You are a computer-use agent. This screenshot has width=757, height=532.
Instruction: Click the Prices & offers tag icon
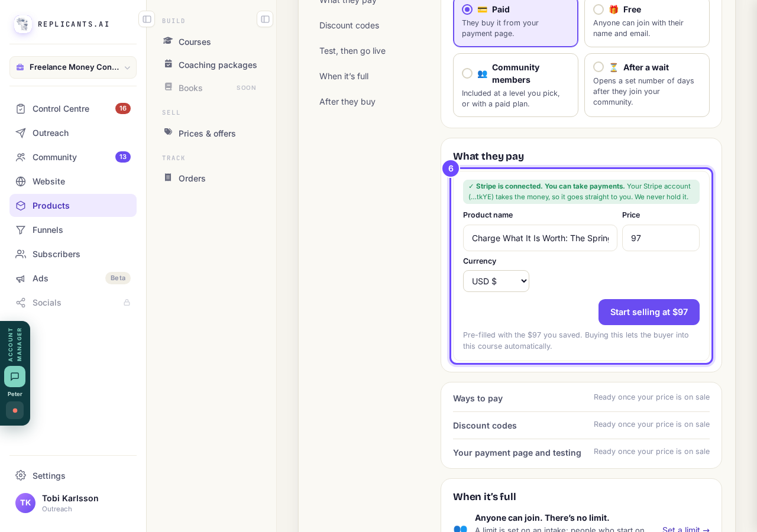point(169,132)
